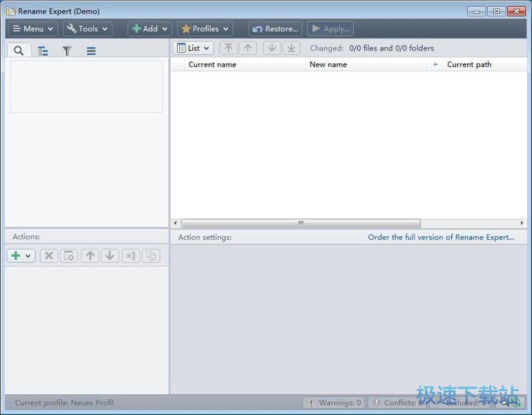This screenshot has height=415, width=532.
Task: Expand the Profiles dropdown
Action: coord(205,29)
